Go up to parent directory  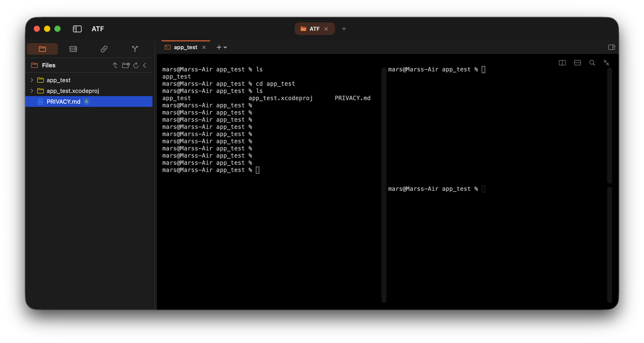click(x=115, y=65)
